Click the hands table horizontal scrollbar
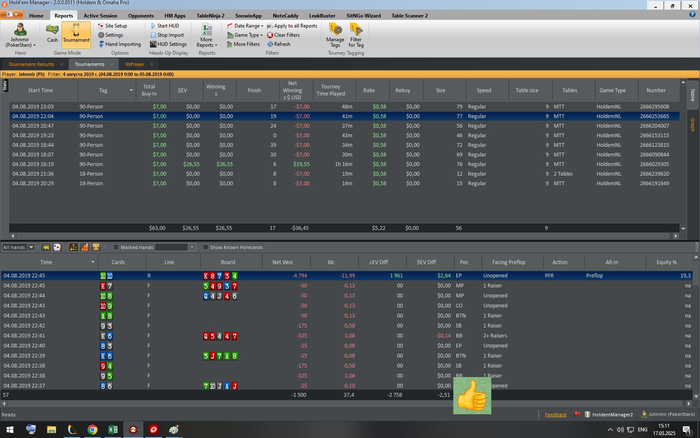Viewport: 700px width, 438px height. (x=346, y=404)
